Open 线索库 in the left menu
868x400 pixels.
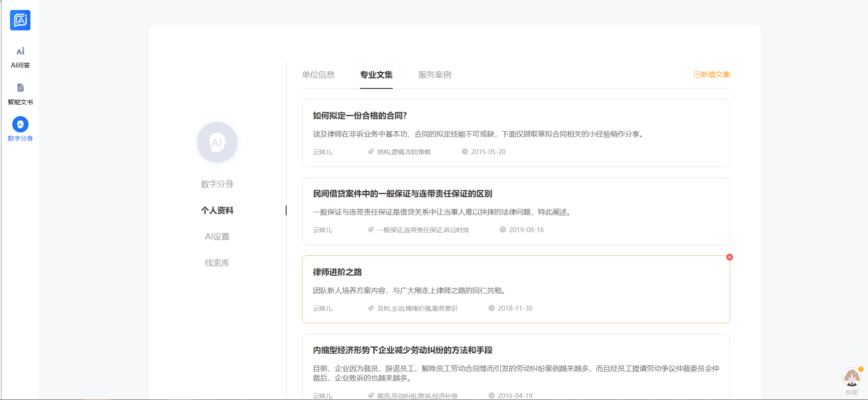(x=217, y=263)
